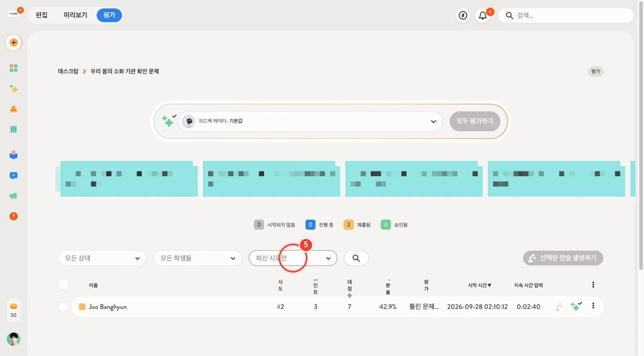
Task: Open the green library books icon
Action: pos(14,129)
